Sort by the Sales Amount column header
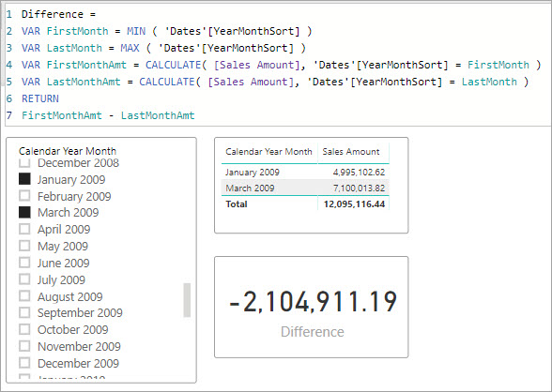The image size is (552, 392). 351,152
